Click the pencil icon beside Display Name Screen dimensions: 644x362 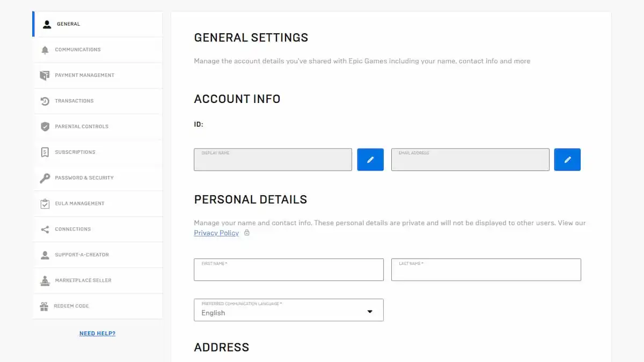370,160
